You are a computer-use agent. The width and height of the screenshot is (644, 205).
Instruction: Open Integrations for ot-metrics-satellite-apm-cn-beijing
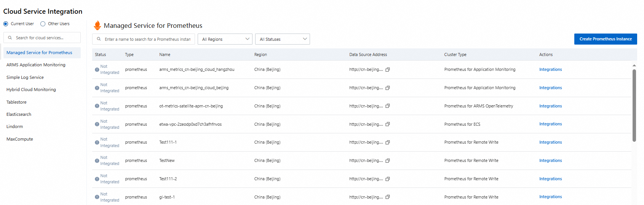tap(550, 106)
